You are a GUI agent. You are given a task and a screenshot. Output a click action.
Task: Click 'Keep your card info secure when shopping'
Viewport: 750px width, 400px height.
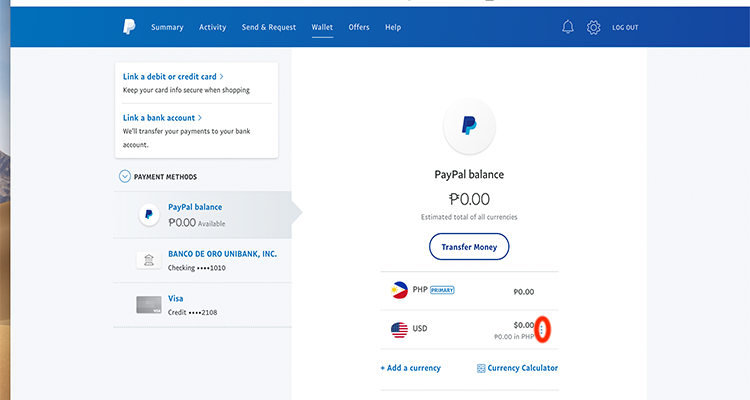[x=186, y=90]
